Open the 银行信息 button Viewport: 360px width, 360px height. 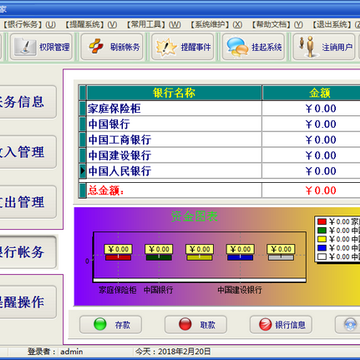(281, 325)
